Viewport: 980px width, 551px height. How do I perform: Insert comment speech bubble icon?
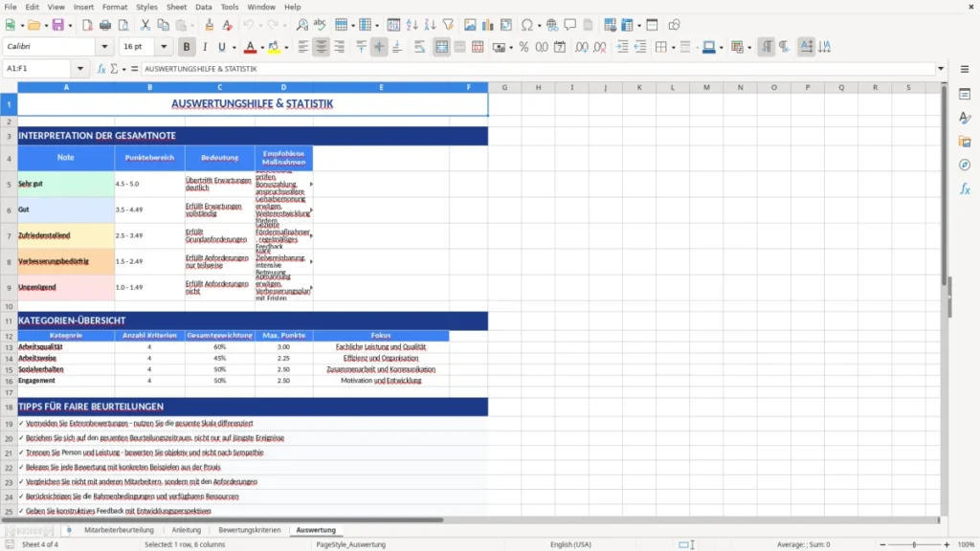(570, 25)
